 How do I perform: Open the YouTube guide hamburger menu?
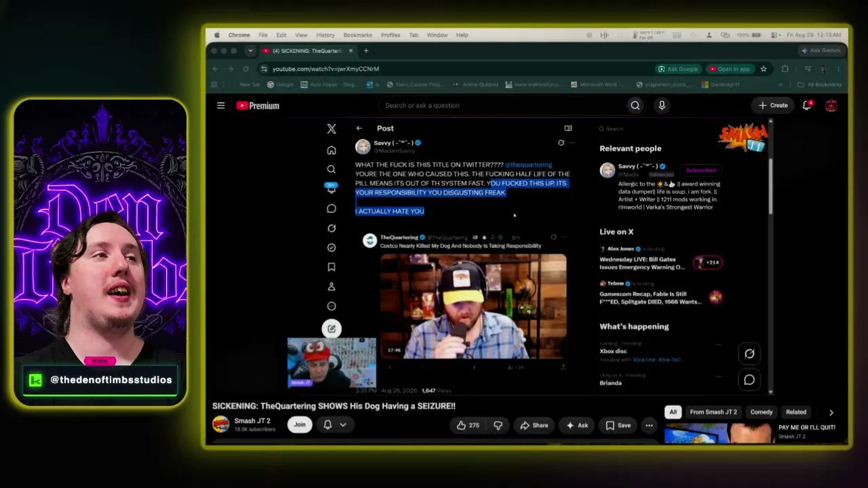coord(220,105)
